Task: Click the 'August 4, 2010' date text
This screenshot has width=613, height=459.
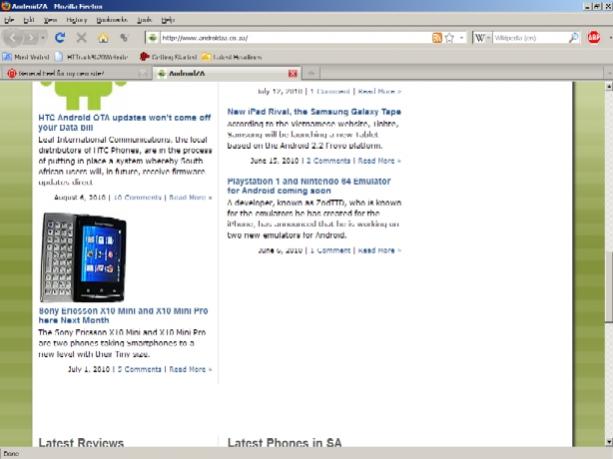Action: point(80,197)
